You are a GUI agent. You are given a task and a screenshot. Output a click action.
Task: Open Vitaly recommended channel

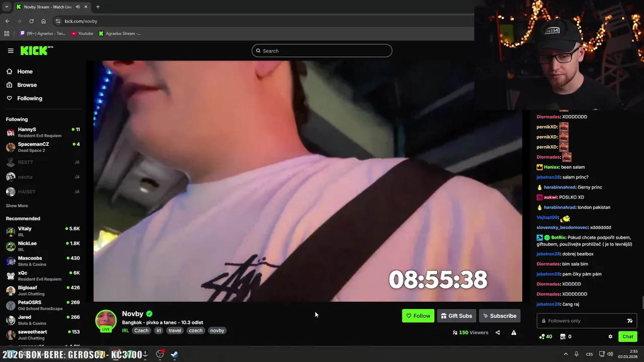click(x=43, y=231)
